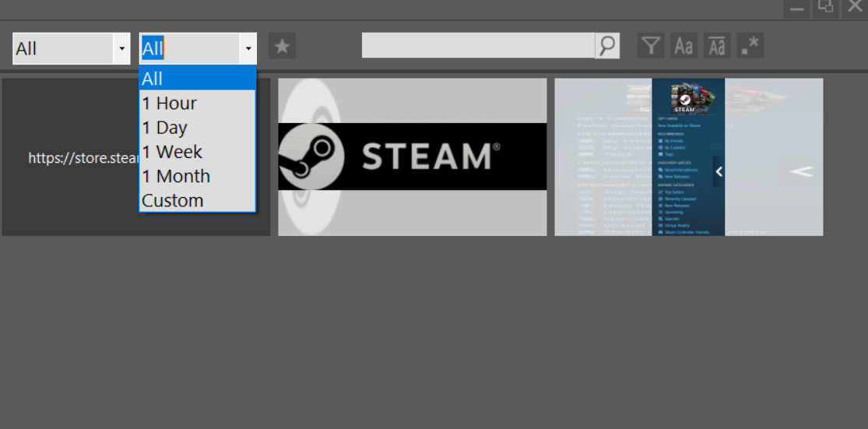Screen dimensions: 868x429
Task: Toggle the favorites star filter
Action: pyautogui.click(x=282, y=47)
